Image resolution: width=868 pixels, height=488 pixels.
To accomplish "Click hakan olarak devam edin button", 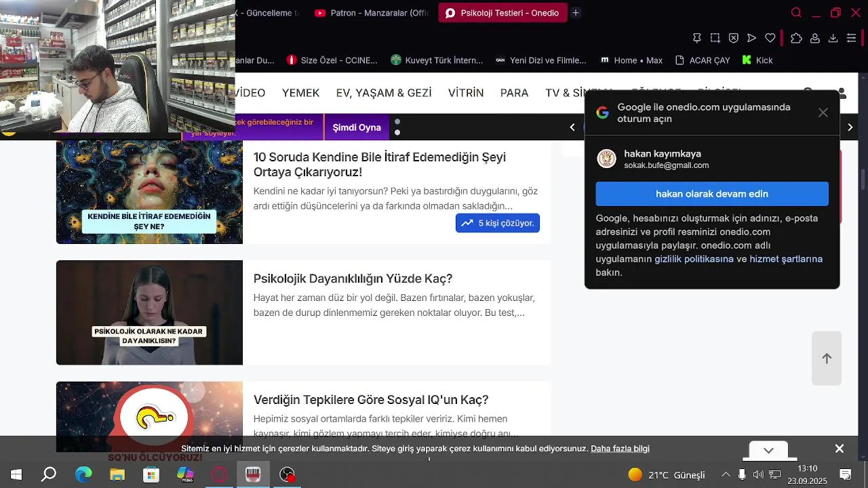I will (x=712, y=194).
